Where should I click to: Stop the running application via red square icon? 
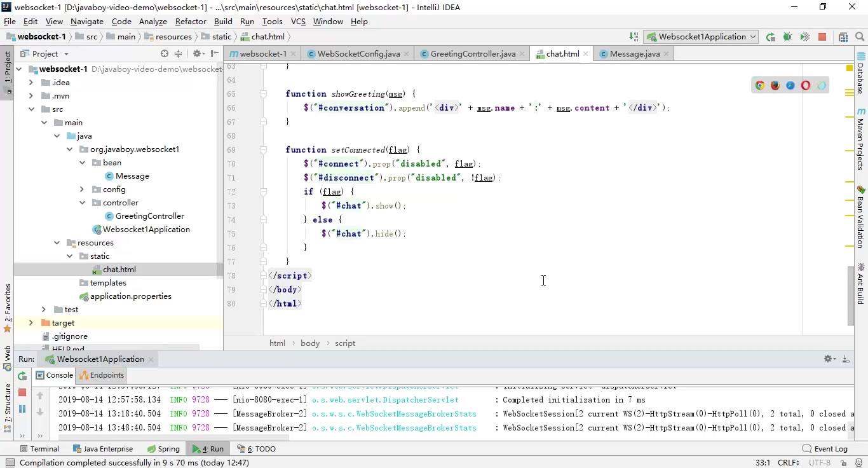(822, 37)
